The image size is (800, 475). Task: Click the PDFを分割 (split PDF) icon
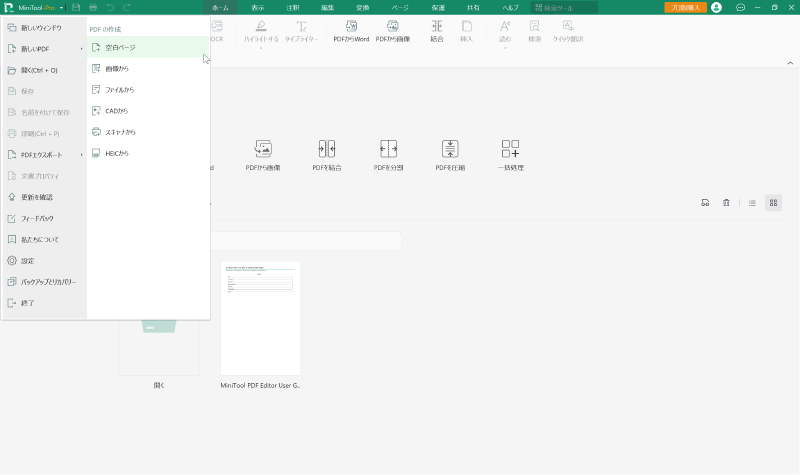[389, 149]
